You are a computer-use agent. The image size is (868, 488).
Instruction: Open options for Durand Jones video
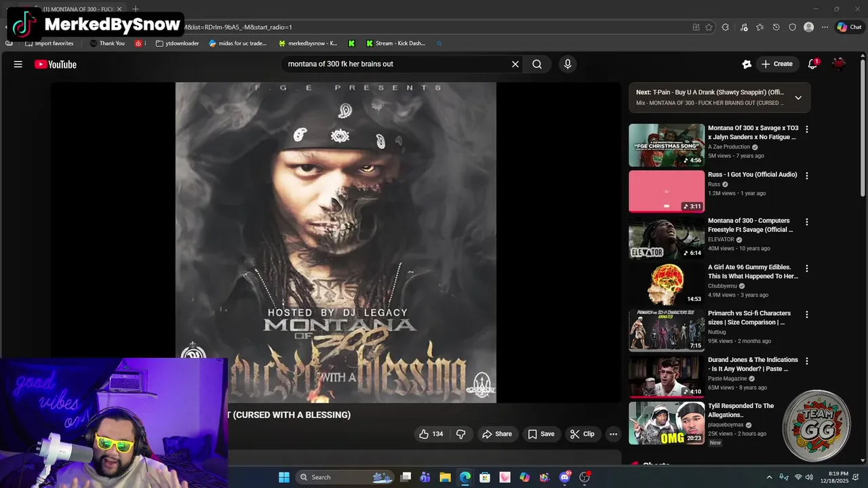807,361
